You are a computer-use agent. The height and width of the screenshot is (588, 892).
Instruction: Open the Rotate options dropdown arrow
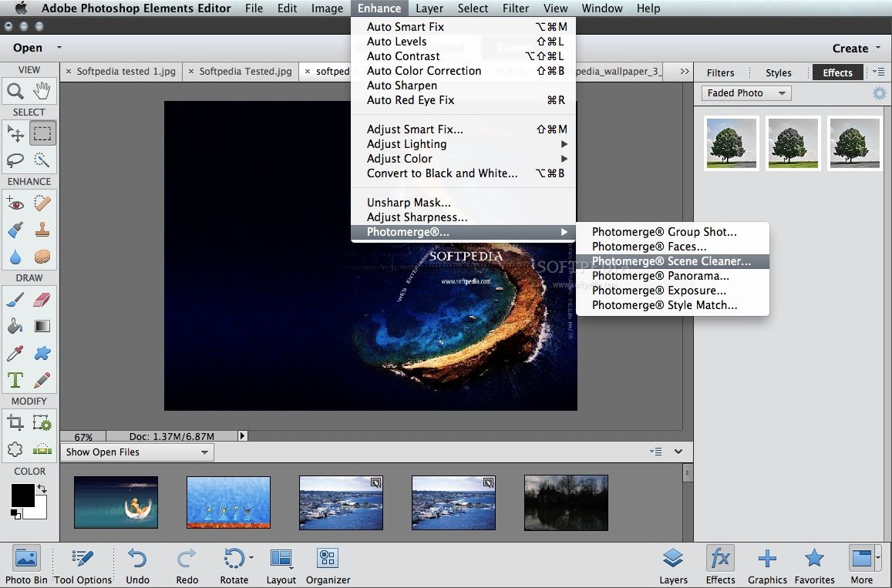click(251, 558)
